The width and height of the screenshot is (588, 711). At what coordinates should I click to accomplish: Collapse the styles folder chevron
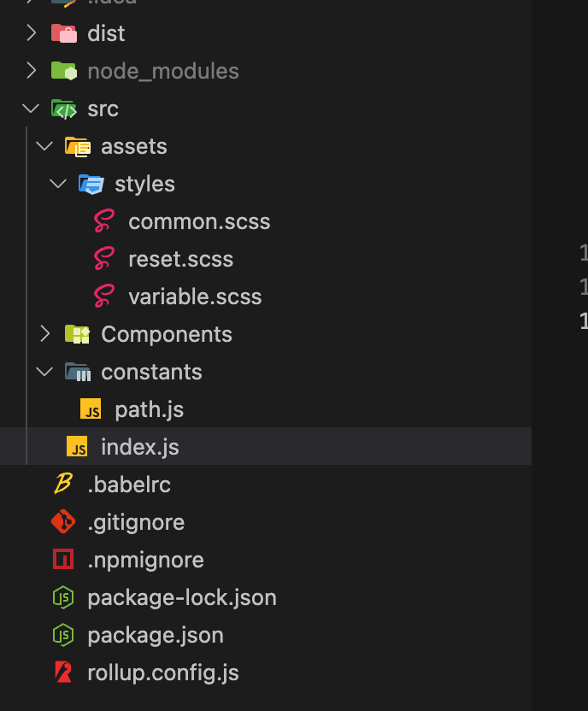59,184
